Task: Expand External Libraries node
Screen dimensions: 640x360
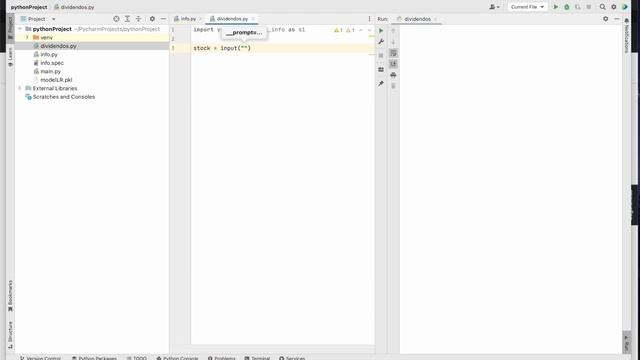Action: 20,88
